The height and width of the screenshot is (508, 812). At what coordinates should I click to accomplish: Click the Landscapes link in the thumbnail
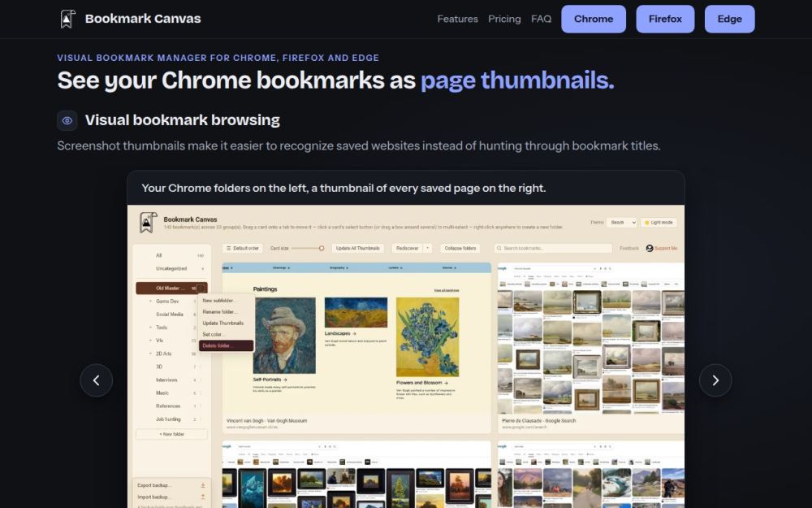(340, 333)
